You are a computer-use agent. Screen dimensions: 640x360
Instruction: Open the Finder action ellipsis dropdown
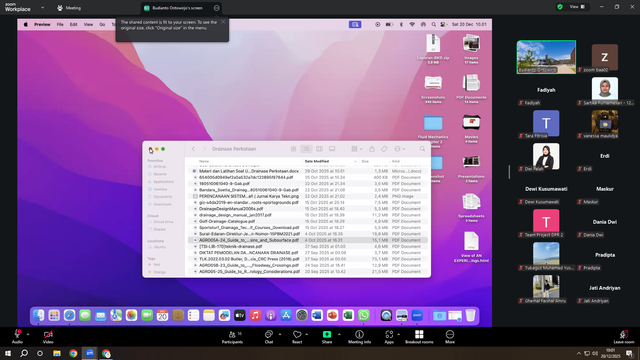tap(400, 149)
